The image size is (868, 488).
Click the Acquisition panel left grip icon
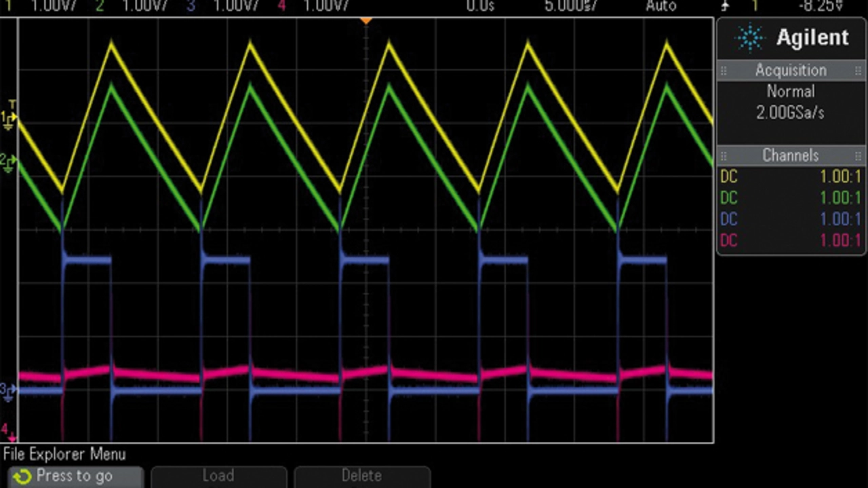tap(724, 71)
